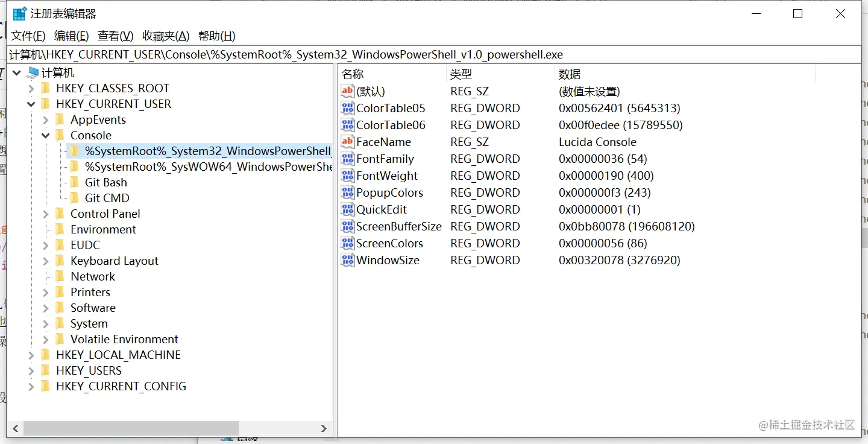Expand the Control Panel key
The height and width of the screenshot is (444, 868).
(45, 214)
